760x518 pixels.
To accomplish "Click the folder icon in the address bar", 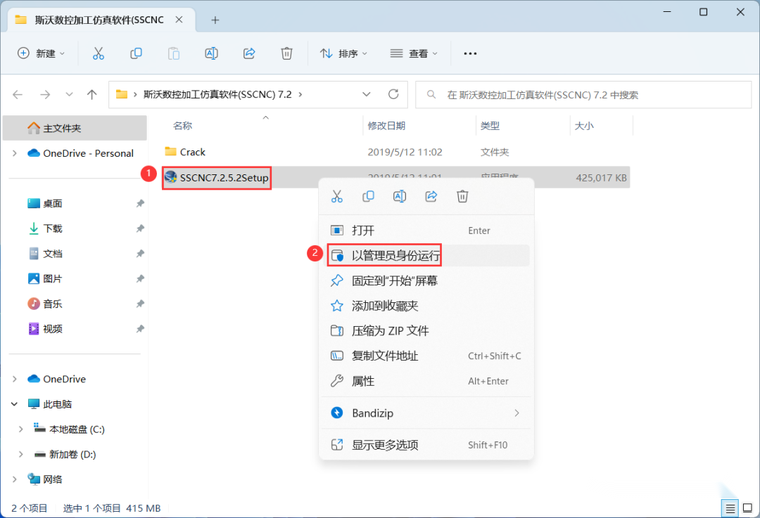I will pyautogui.click(x=122, y=94).
